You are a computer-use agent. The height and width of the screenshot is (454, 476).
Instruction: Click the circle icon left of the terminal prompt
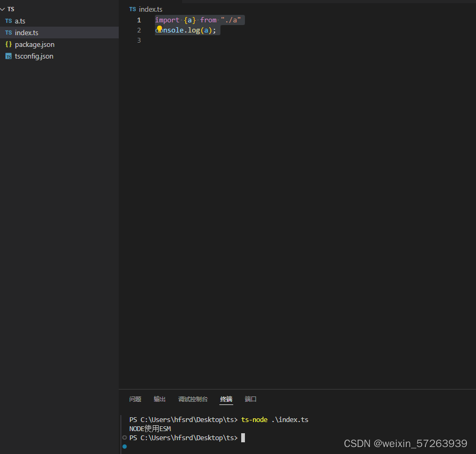point(124,437)
